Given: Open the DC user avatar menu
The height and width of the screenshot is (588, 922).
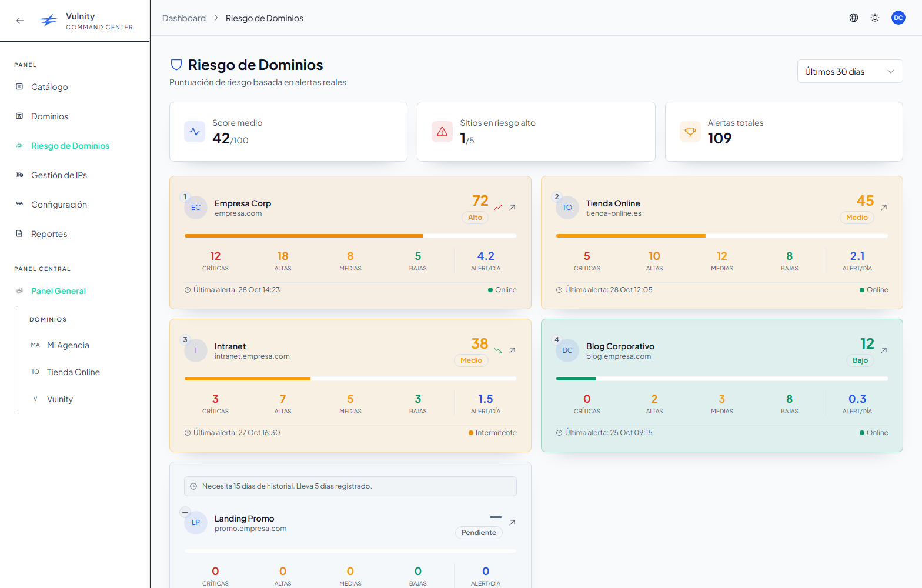Looking at the screenshot, I should tap(898, 18).
